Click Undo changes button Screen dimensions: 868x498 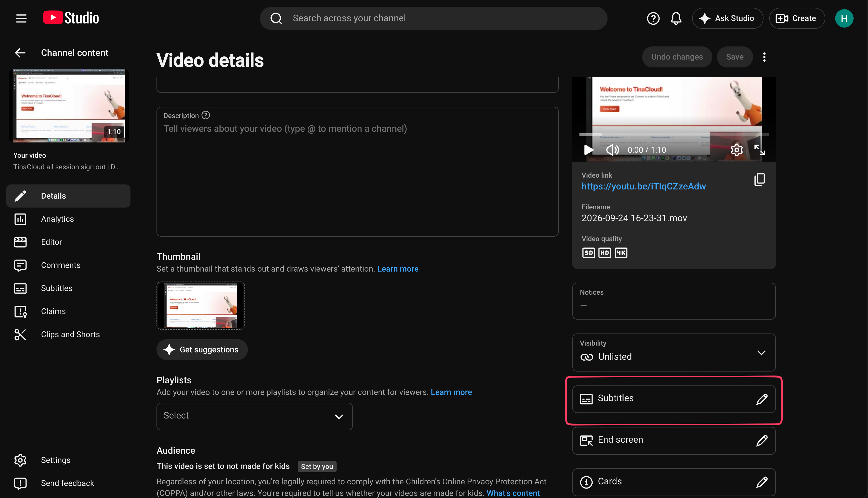pos(677,57)
